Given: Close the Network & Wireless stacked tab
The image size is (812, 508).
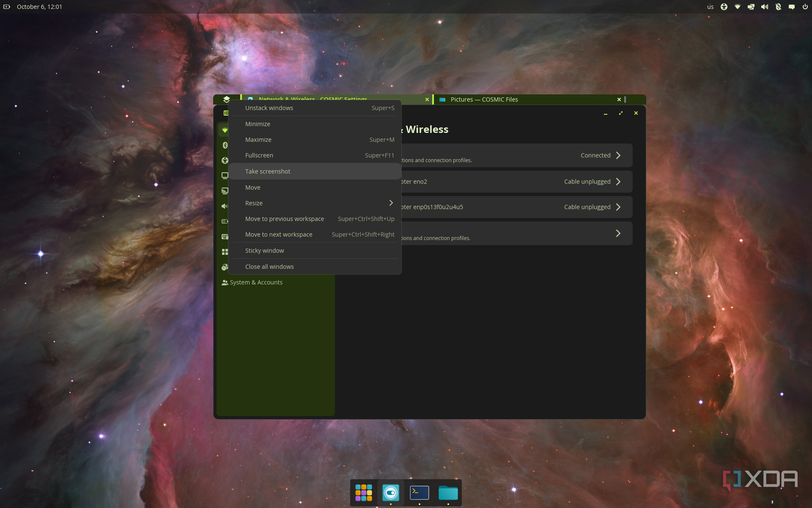Looking at the screenshot, I should [427, 99].
